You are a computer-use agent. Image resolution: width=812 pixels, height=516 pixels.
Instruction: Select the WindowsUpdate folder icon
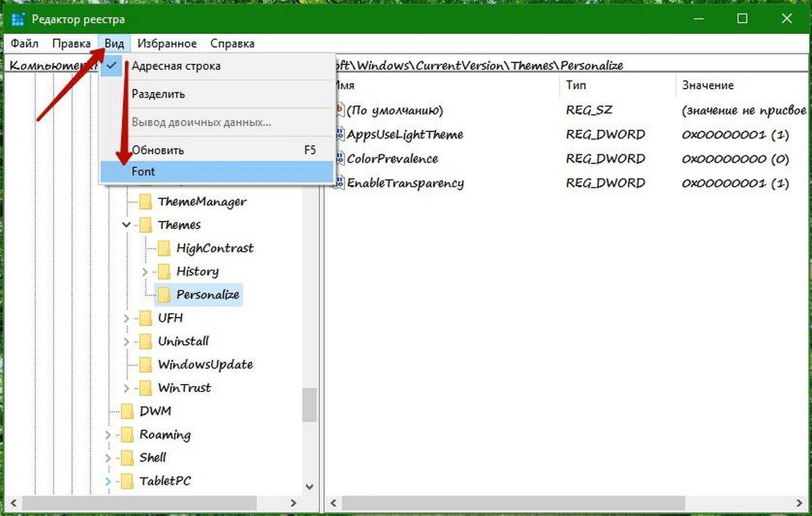pos(145,364)
